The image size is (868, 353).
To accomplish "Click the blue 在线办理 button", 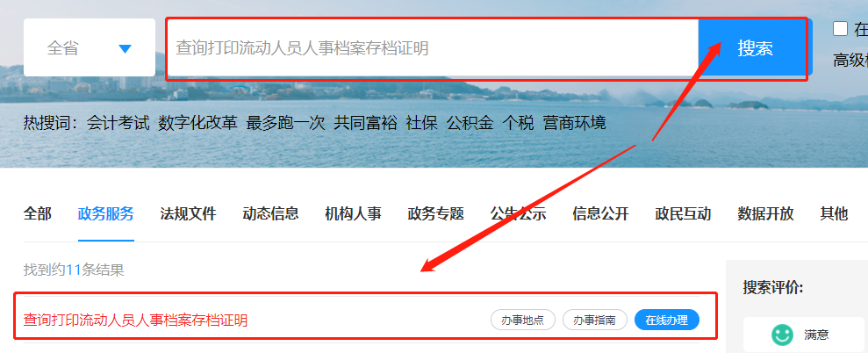I will pos(666,320).
